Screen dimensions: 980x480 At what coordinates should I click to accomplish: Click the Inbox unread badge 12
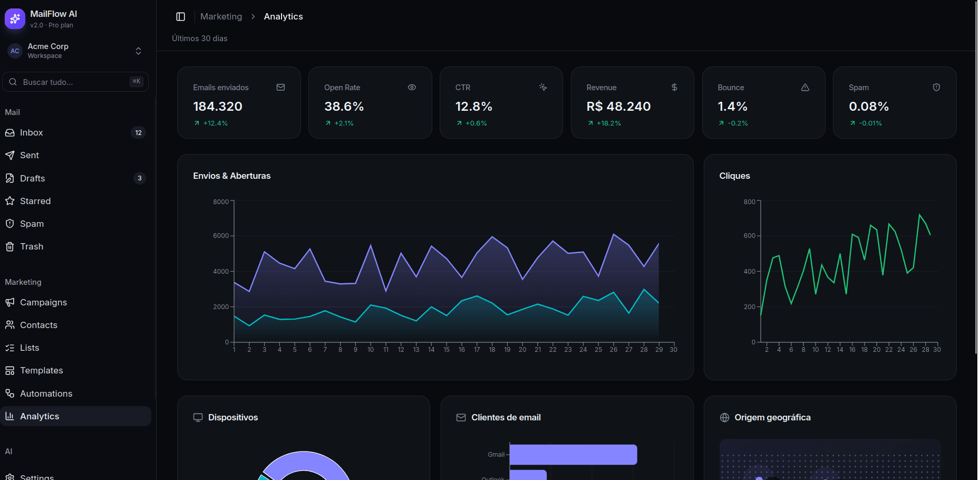138,133
